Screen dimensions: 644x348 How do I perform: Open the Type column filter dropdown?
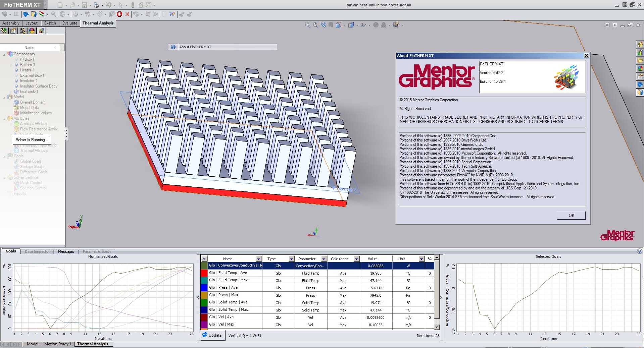pos(291,259)
